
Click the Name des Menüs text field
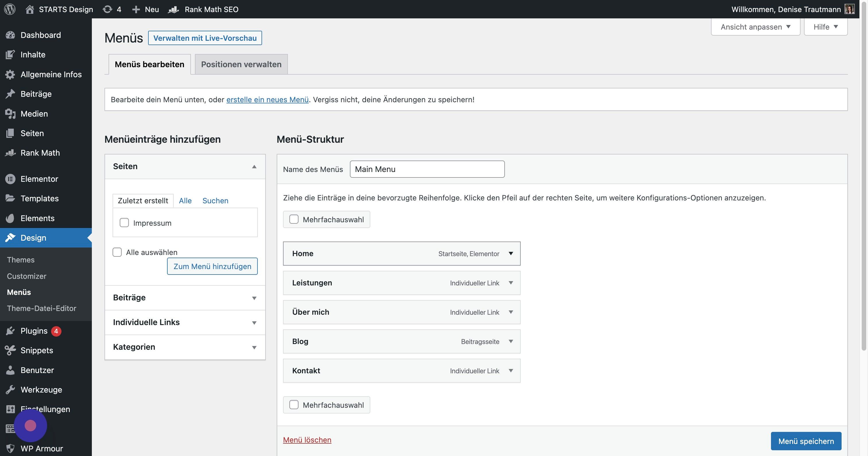(x=427, y=169)
